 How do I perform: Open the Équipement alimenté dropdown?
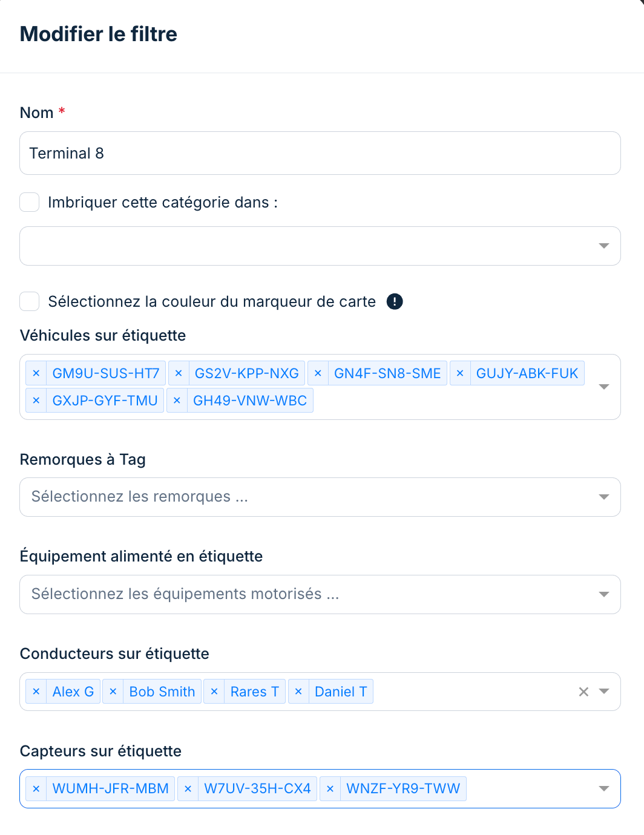603,594
